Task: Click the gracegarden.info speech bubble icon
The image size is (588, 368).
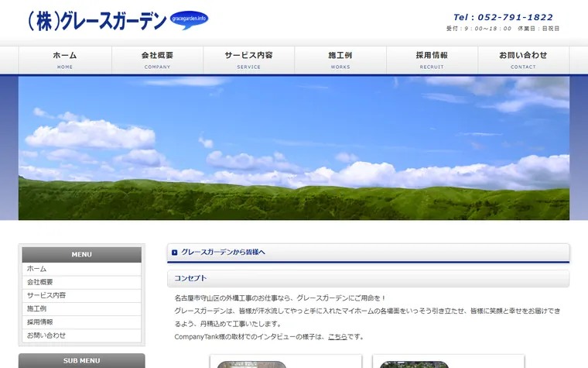Action: (x=189, y=20)
